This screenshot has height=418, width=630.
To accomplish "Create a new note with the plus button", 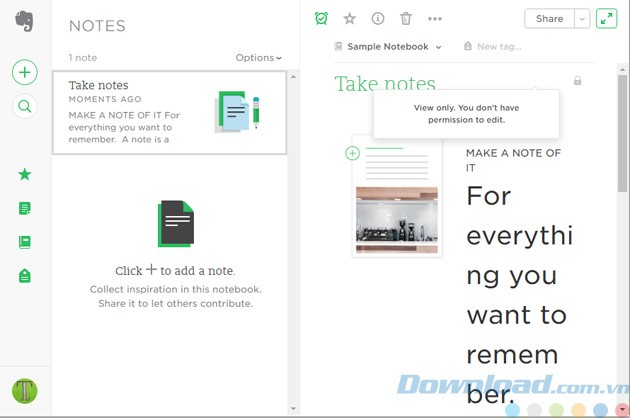I will [x=25, y=72].
